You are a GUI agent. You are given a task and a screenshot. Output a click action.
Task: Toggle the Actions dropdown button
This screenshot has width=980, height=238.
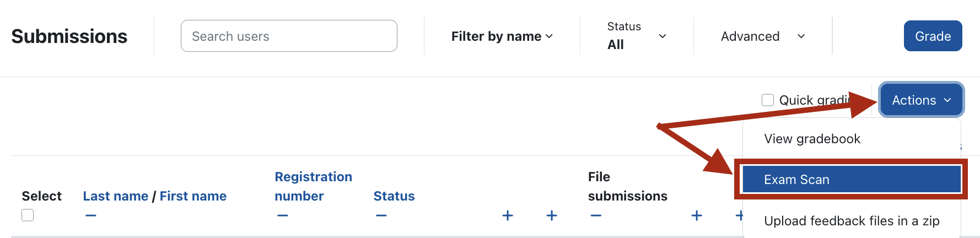[x=921, y=100]
